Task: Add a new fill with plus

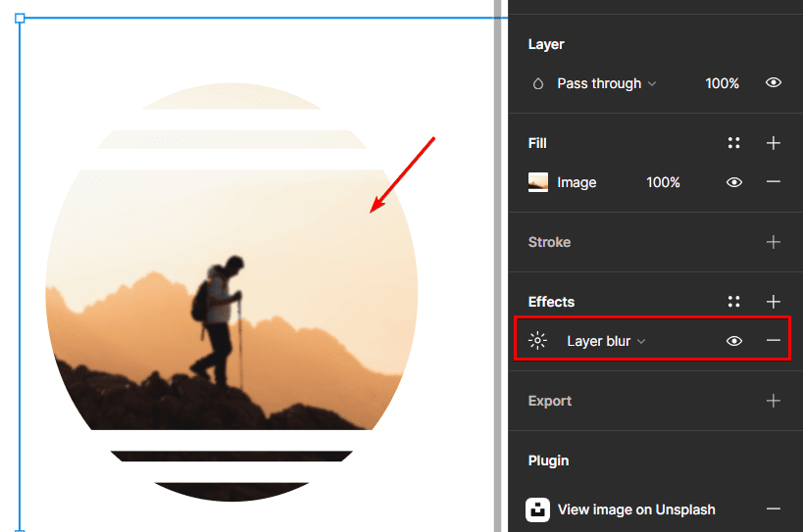Action: coord(774,143)
